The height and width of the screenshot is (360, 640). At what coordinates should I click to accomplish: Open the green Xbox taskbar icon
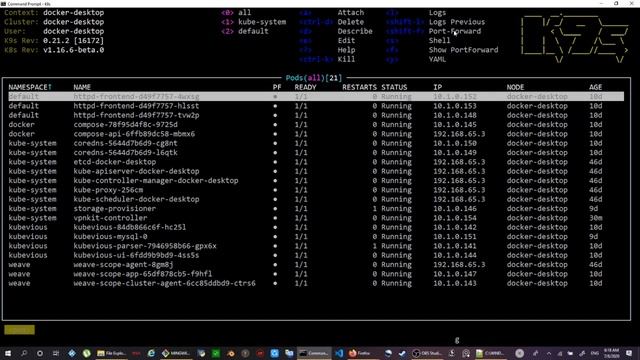[x=216, y=353]
